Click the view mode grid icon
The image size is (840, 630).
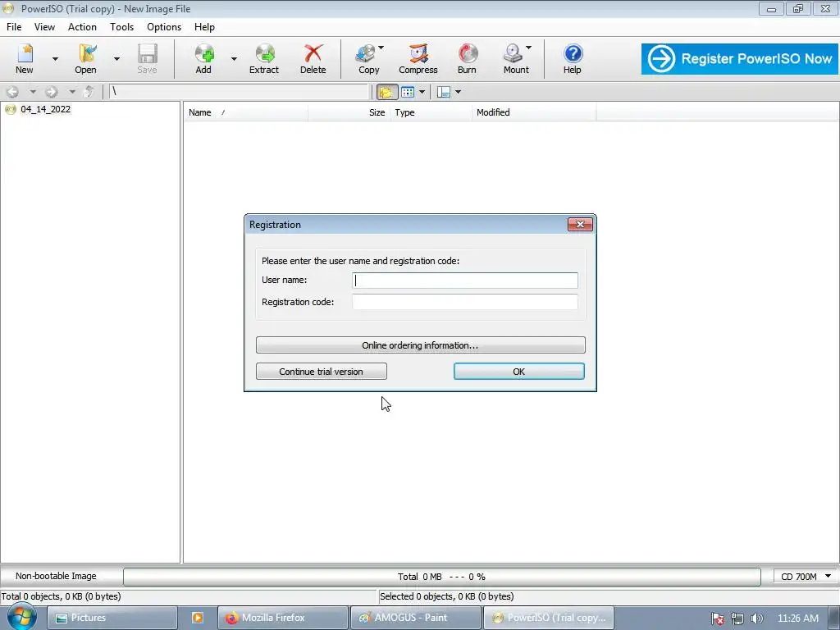tap(408, 92)
